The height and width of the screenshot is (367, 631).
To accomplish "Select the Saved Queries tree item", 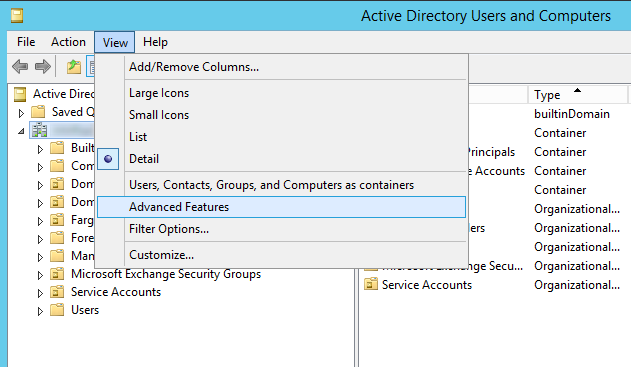I will (x=73, y=112).
